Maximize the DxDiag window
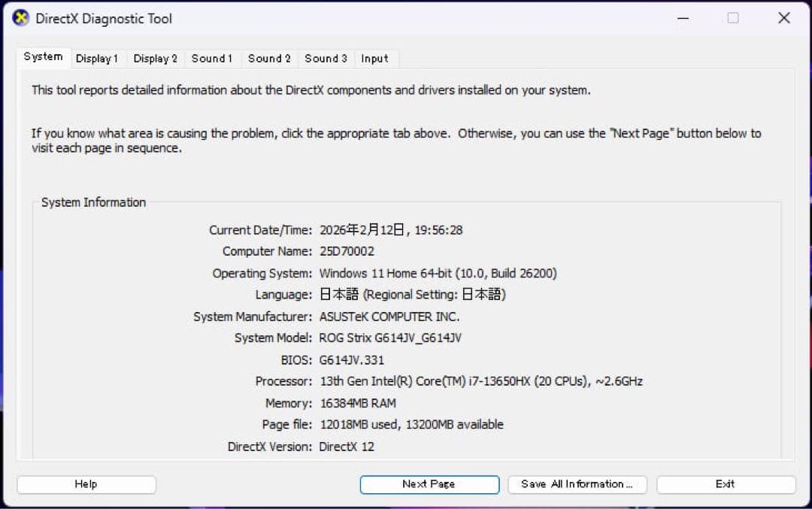812x509 pixels. (733, 17)
